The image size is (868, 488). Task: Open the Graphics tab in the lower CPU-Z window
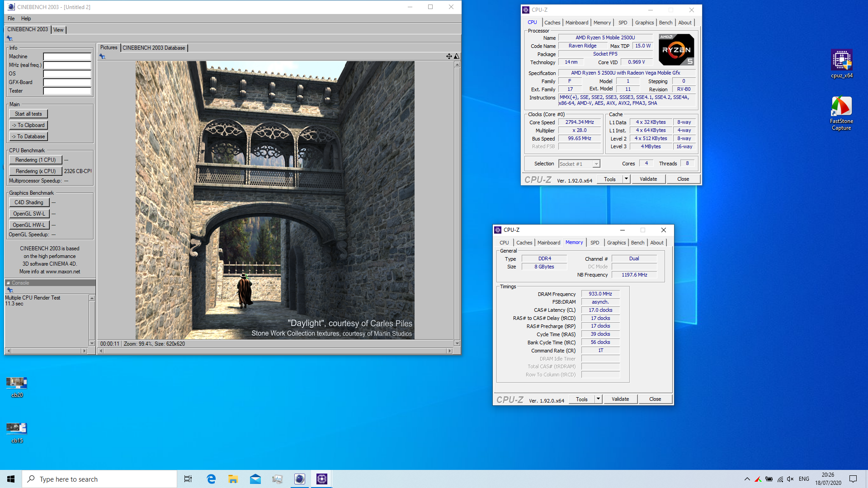[617, 243]
